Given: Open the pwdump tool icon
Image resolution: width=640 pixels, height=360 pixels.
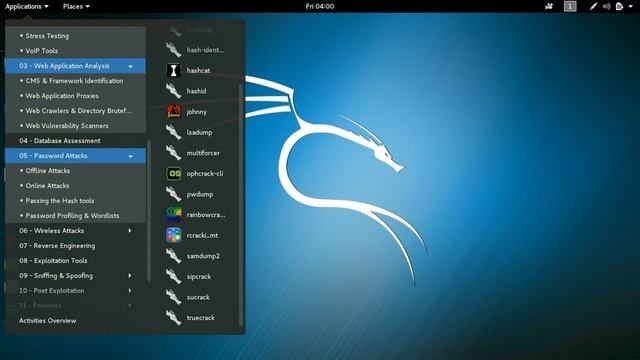Looking at the screenshot, I should (173, 194).
